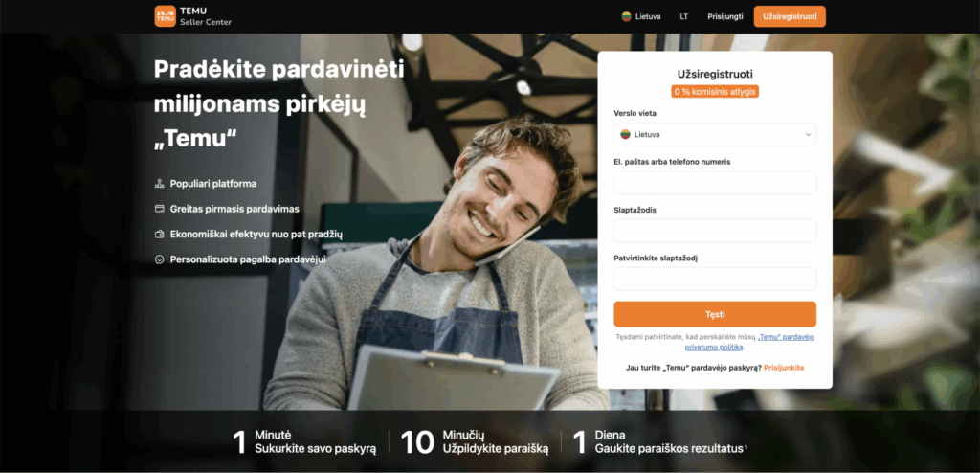Focus the Patvirtinkite slaptažodį input field
The width and height of the screenshot is (980, 473).
714,279
